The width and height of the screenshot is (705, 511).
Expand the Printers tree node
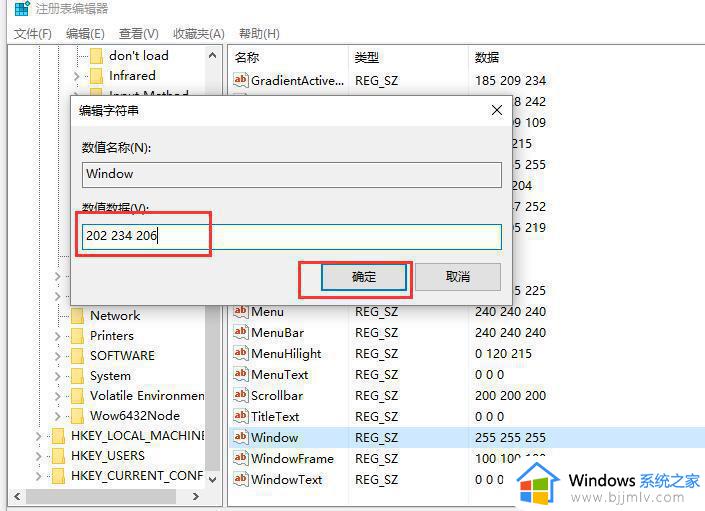coord(57,336)
